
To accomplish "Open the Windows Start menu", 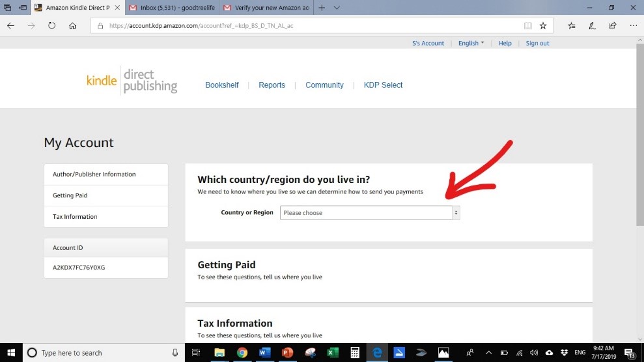I will coord(11,353).
